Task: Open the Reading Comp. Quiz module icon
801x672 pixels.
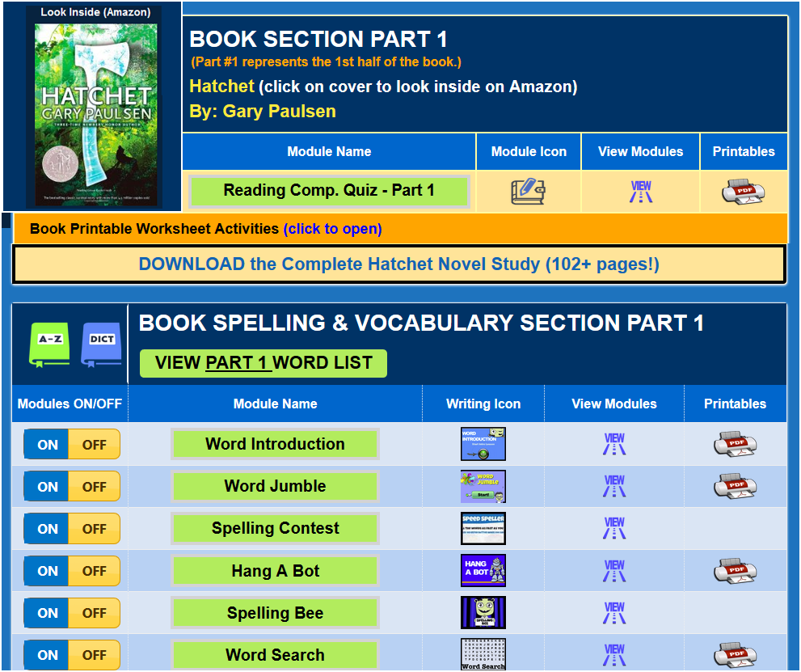Action: click(x=529, y=192)
